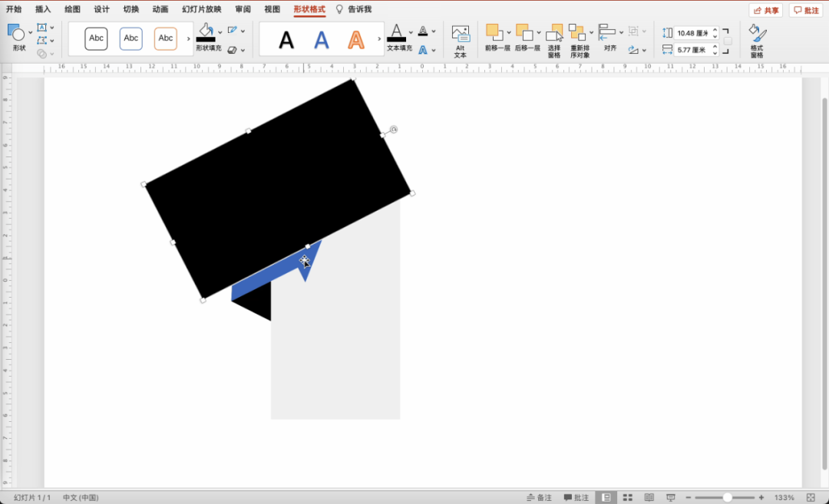Toggle the 批注 comments pane in status bar
This screenshot has width=829, height=504.
tap(576, 498)
